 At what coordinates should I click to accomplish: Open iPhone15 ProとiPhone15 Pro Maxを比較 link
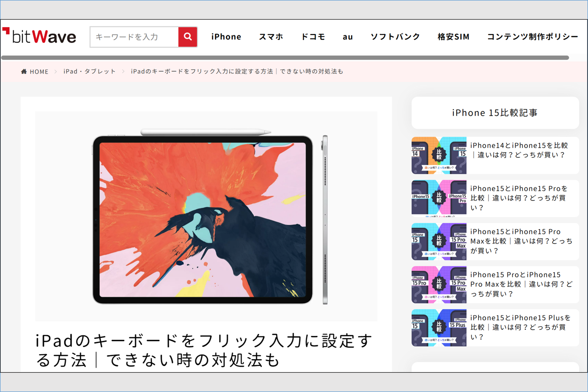click(521, 284)
